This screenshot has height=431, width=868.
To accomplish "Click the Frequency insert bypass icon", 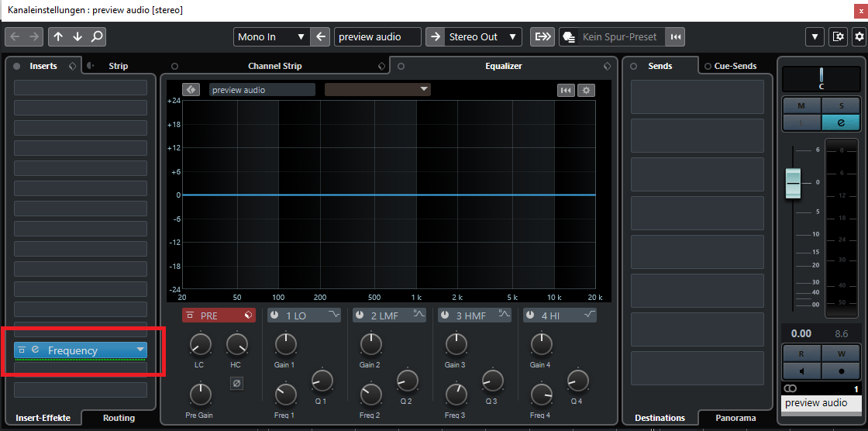I will 22,350.
